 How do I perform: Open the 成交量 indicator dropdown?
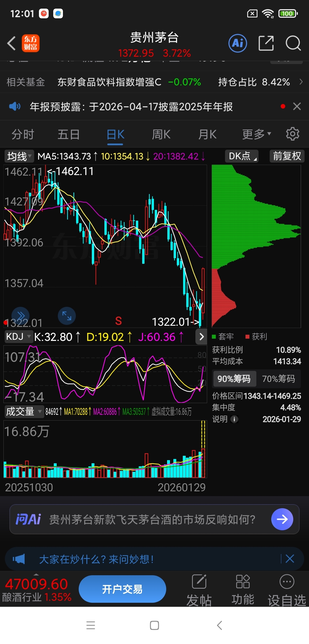(x=24, y=412)
